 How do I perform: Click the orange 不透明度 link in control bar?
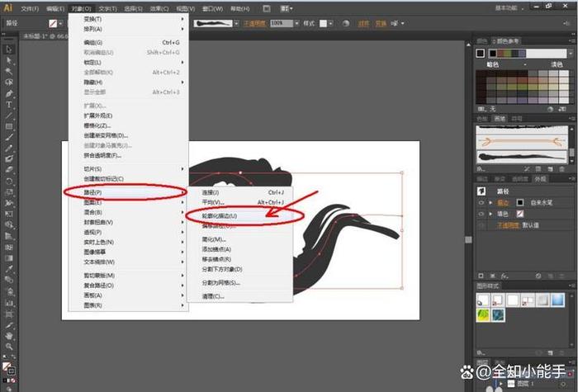[x=254, y=23]
